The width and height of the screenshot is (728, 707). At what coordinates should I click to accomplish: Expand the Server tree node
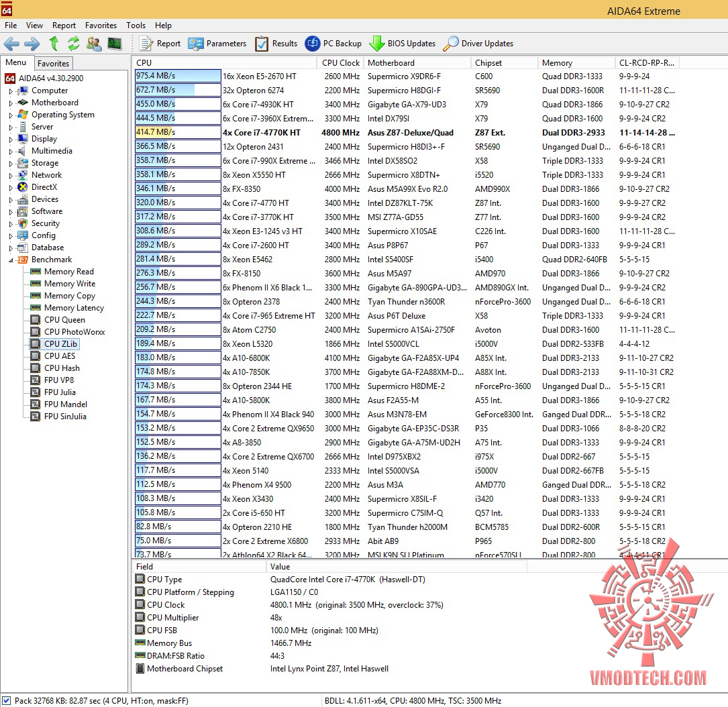point(11,127)
